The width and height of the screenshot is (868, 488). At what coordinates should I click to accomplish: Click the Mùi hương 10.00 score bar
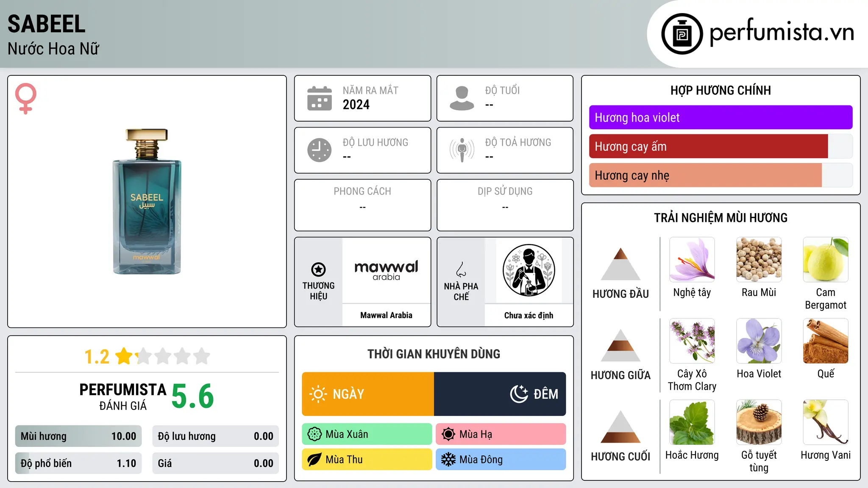(x=78, y=436)
